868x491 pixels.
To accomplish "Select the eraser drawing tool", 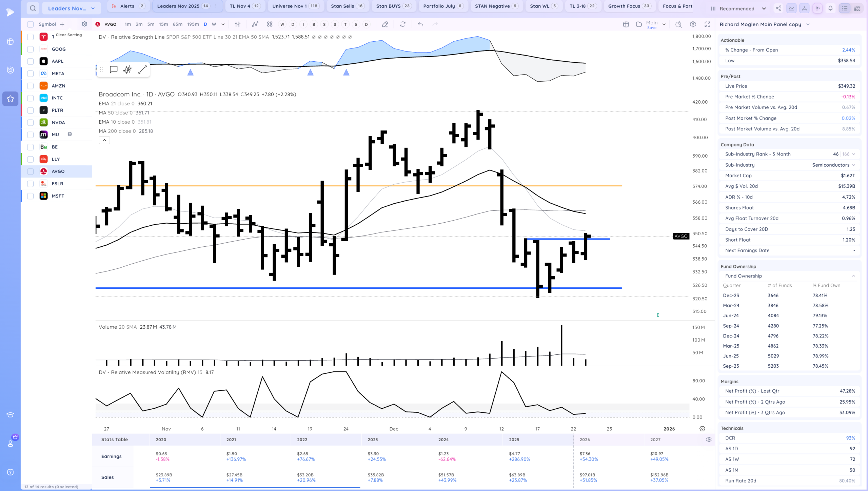I will pos(385,24).
